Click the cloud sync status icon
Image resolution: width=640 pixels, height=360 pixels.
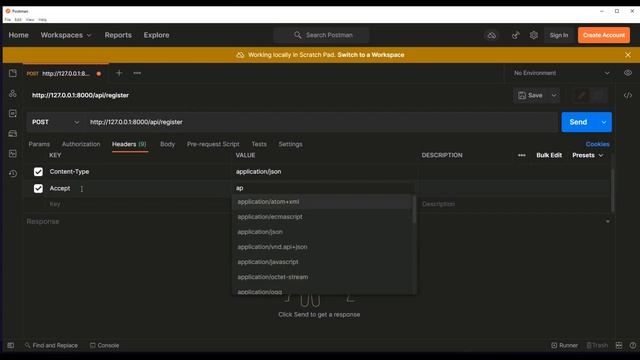coord(492,36)
